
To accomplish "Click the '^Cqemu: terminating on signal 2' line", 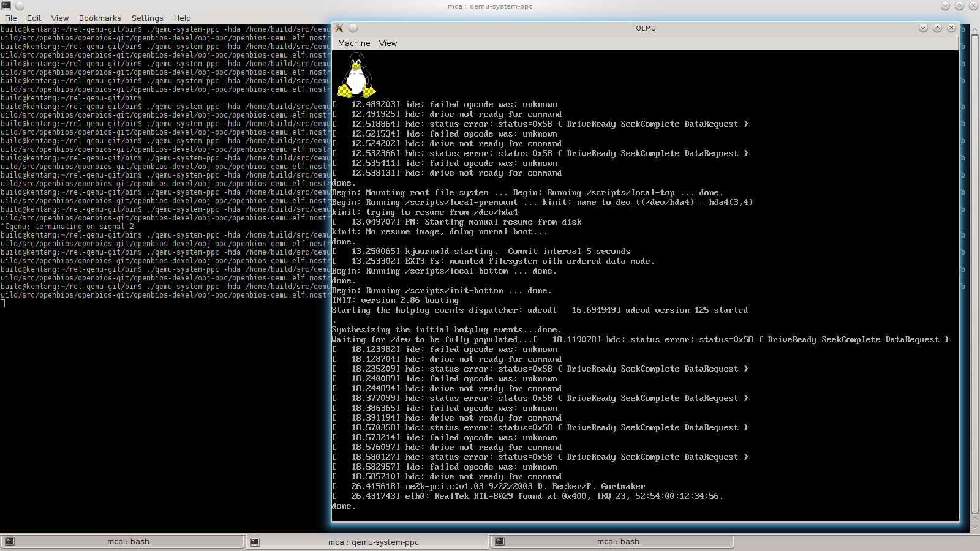I will coord(67,227).
